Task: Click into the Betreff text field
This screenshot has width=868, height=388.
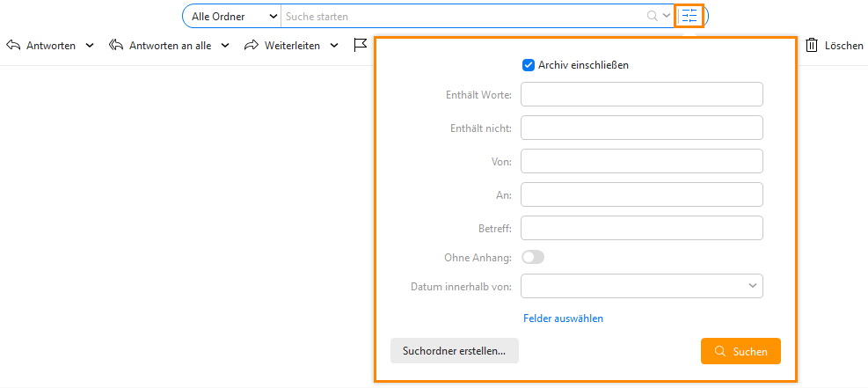Action: (642, 228)
